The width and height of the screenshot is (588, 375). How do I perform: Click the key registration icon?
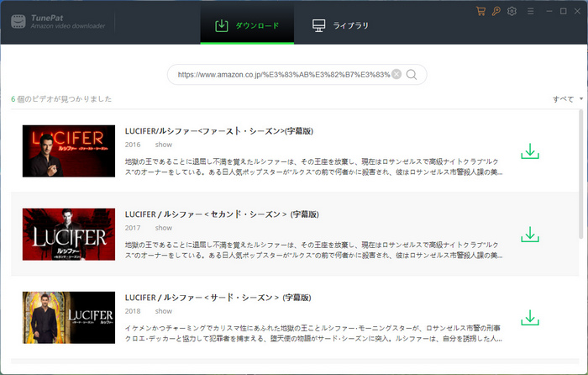pos(496,11)
